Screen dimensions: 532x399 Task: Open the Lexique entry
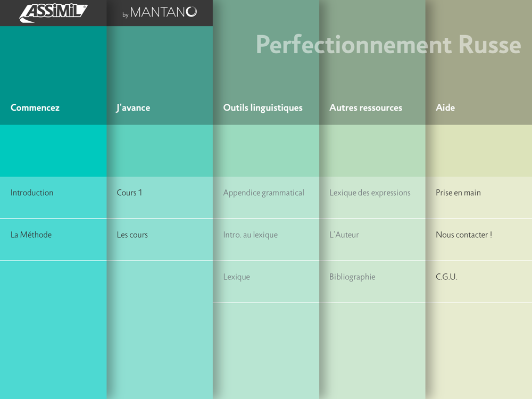click(x=266, y=281)
